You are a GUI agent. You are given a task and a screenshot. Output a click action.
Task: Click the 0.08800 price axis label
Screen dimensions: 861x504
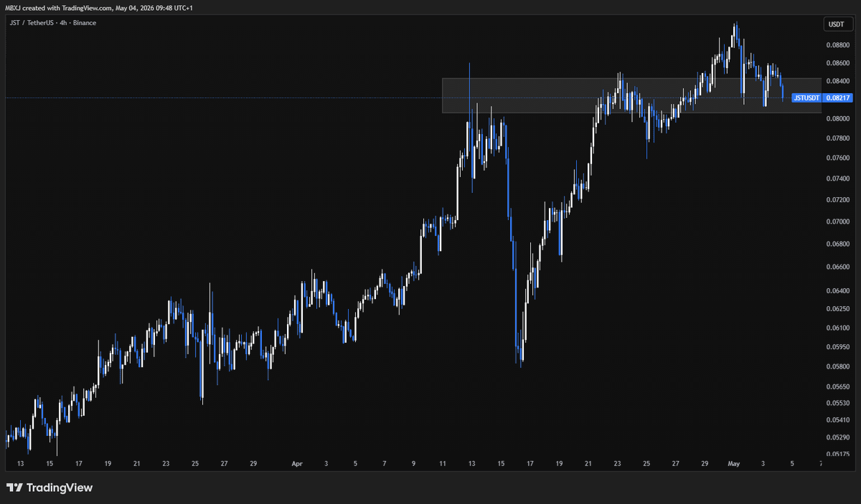click(x=837, y=46)
